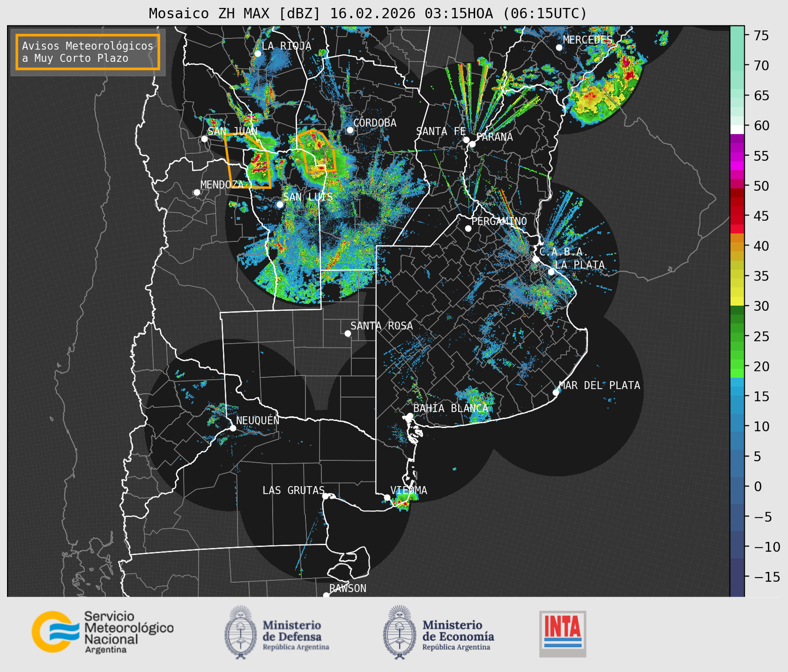This screenshot has width=788, height=672.
Task: Click the Ministerio de Defensa emblem
Action: point(240,633)
